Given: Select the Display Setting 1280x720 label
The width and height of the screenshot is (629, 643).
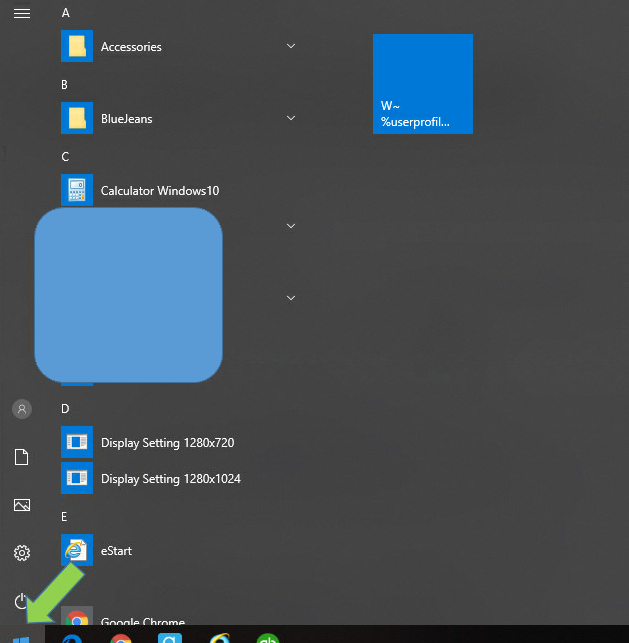Looking at the screenshot, I should [168, 443].
